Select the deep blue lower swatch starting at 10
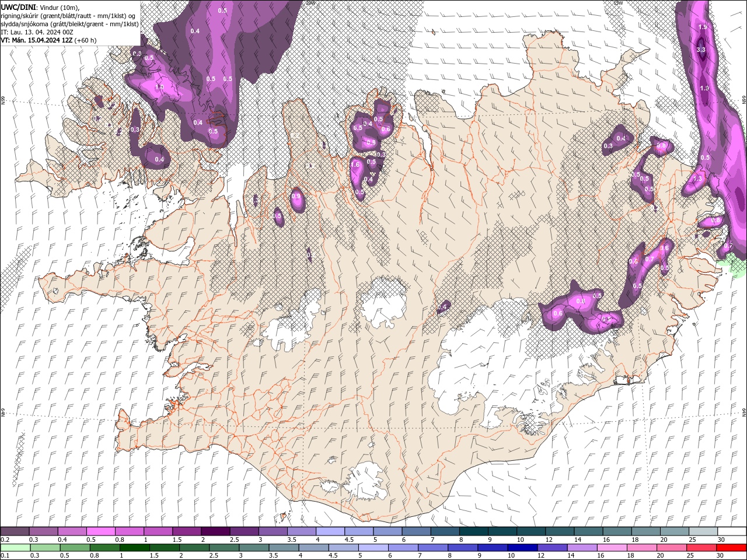Screen dimensions: 747x560 (x=522, y=548)
